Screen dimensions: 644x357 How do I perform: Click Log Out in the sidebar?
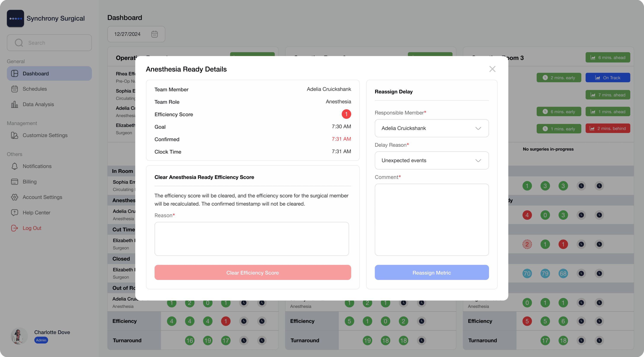tap(32, 228)
